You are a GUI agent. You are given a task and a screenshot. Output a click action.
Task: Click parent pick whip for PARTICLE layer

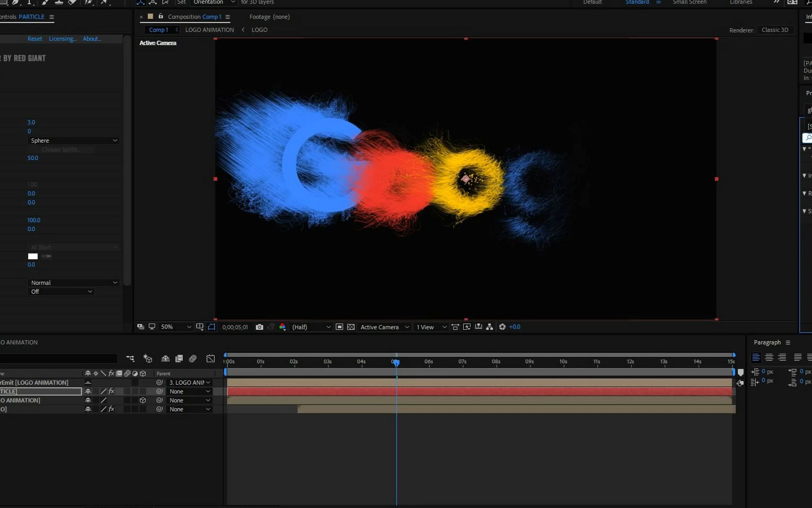[159, 391]
